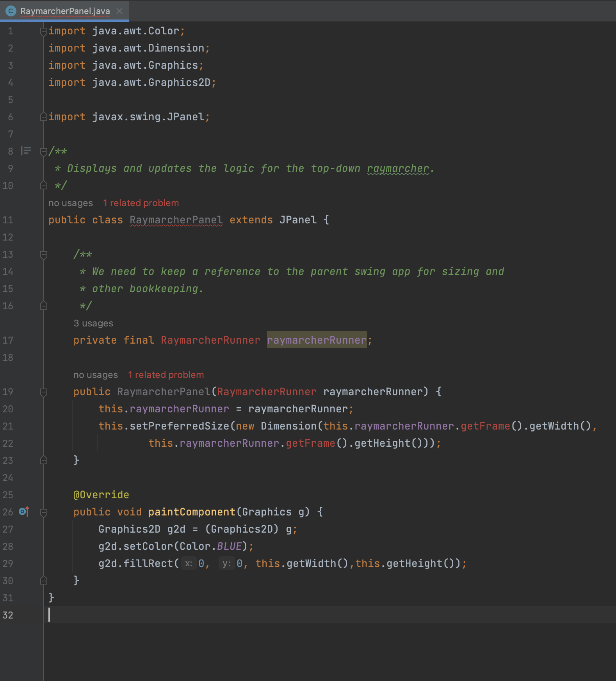Close the RaymarcherPanel.java tab
The height and width of the screenshot is (681, 616).
click(119, 11)
